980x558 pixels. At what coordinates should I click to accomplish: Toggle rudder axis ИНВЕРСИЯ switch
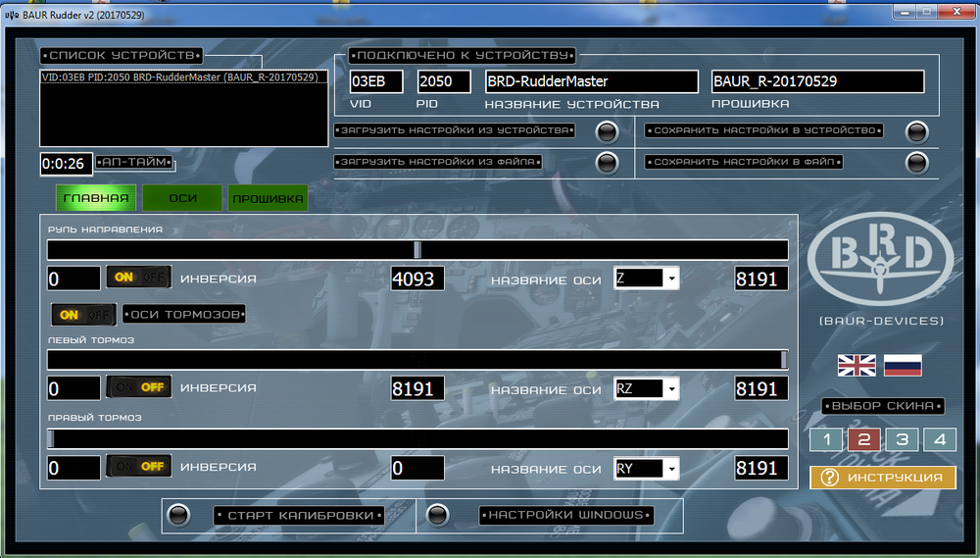139,278
